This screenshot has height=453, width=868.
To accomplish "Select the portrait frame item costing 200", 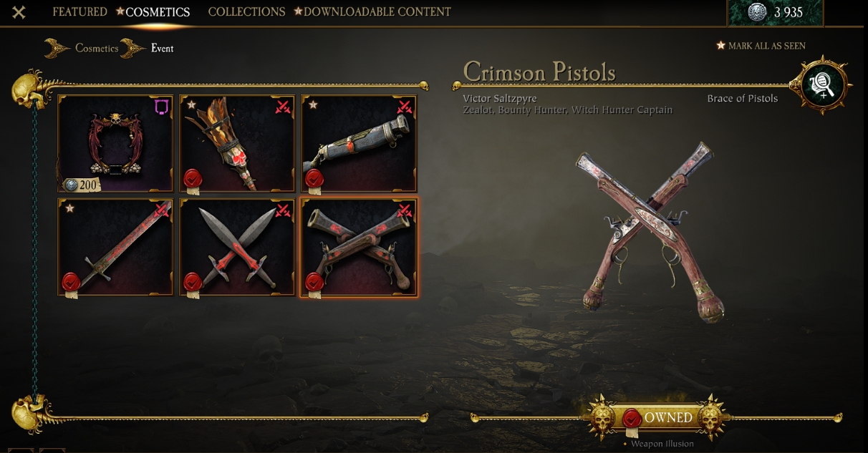I will 115,144.
